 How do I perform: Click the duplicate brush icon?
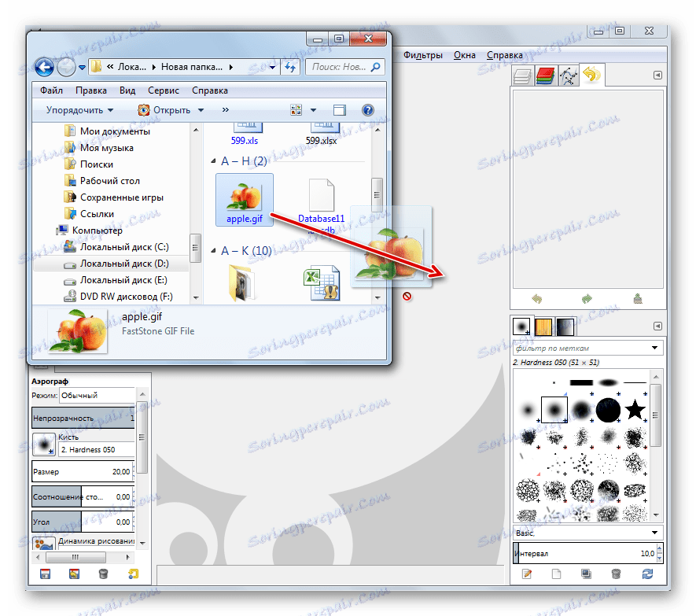click(x=586, y=574)
